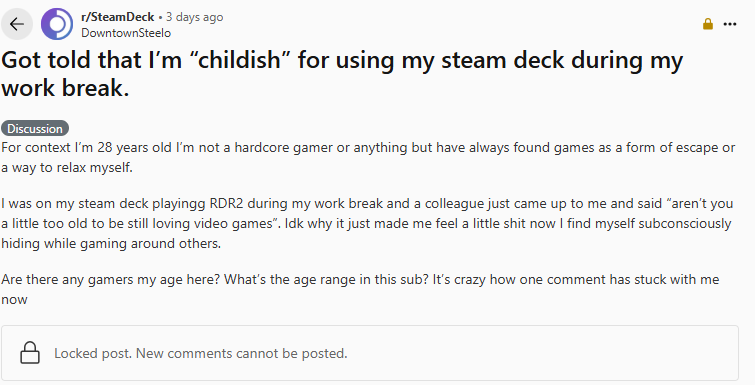
Task: Click the quoted word 'childish' in the title
Action: [x=239, y=60]
